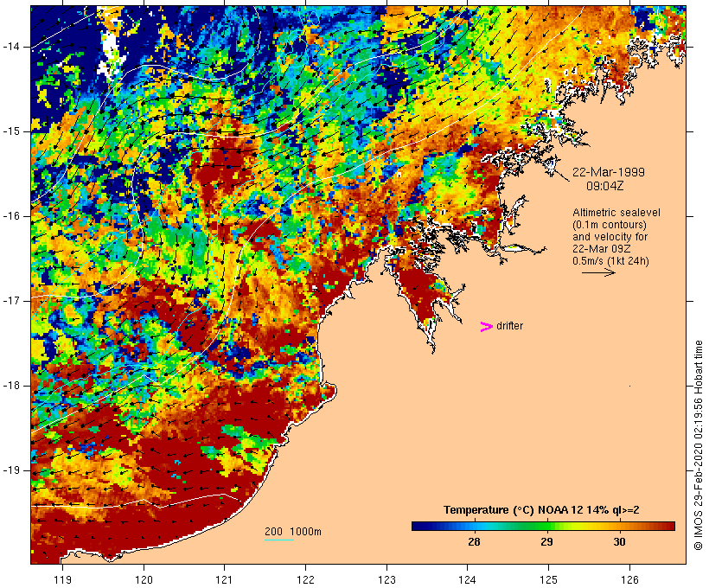Click the magenta drifter marker symbol
709x588 pixels.
[x=486, y=327]
